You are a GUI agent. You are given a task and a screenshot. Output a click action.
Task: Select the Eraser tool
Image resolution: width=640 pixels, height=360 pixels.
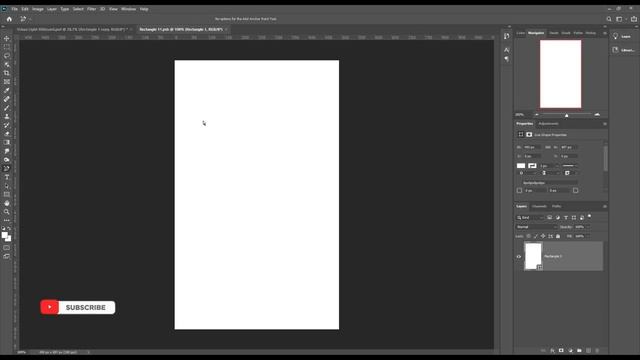coord(7,134)
